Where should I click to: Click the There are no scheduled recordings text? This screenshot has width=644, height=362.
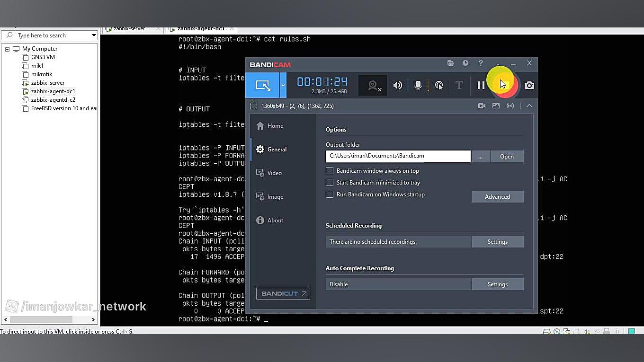pyautogui.click(x=373, y=242)
